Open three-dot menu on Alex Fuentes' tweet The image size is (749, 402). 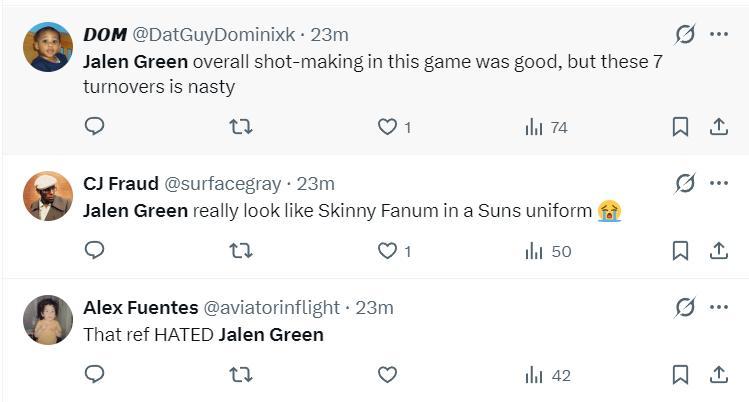[x=719, y=307]
